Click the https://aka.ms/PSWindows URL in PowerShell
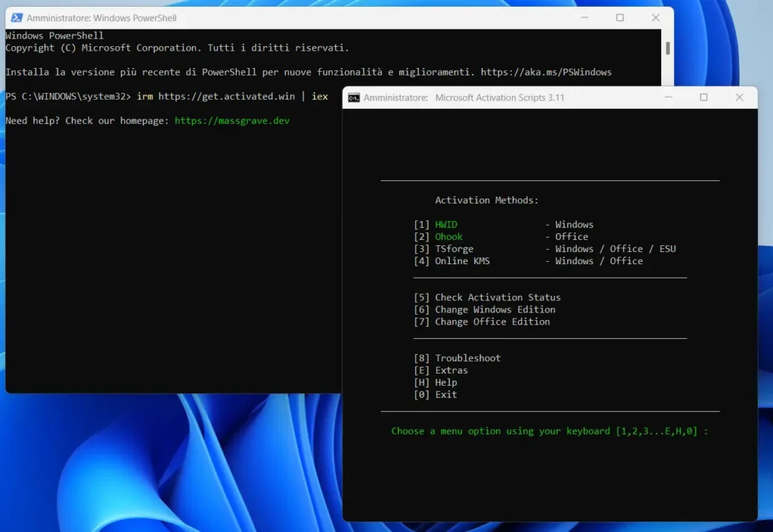Screen dimensions: 773x532 (547, 72)
